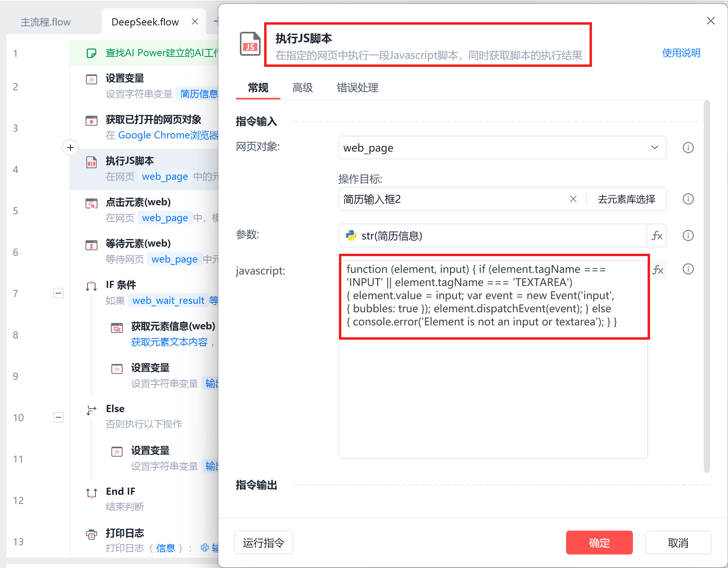Viewport: 728px width, 568px height.
Task: Open the 主流程.flow tab
Action: [46, 22]
